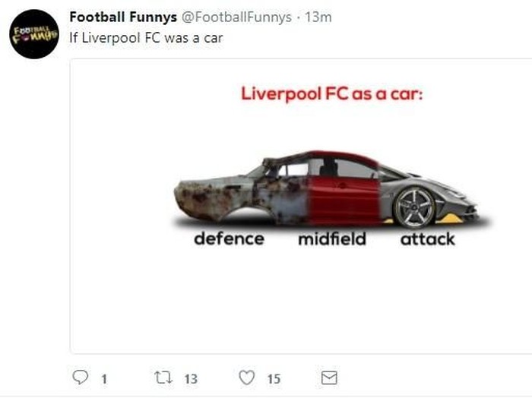
Task: Click the retweet count 13
Action: tap(191, 379)
